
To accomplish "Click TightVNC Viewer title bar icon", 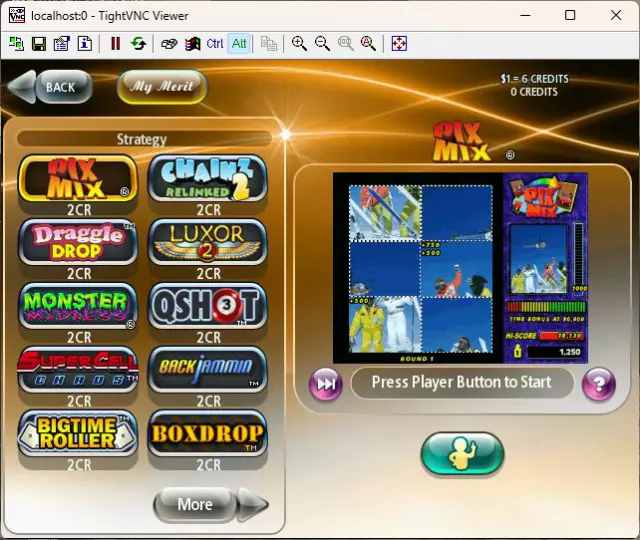I will click(17, 15).
